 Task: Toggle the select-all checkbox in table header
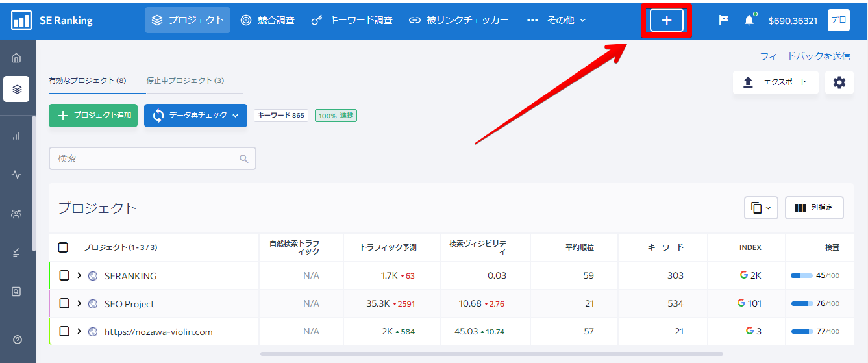(63, 247)
